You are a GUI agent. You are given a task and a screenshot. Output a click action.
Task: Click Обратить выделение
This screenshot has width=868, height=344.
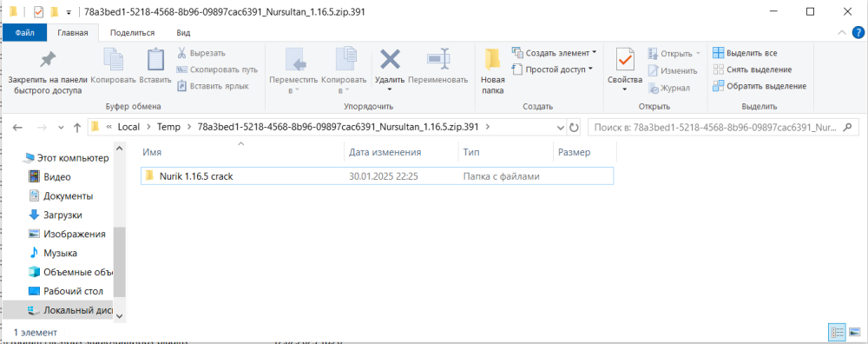click(759, 86)
